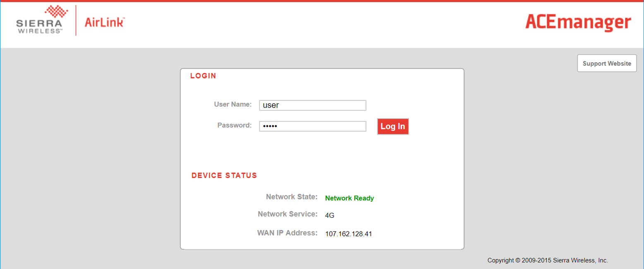Screen dimensions: 644x269
Task: Focus the User Name input field
Action: [312, 105]
